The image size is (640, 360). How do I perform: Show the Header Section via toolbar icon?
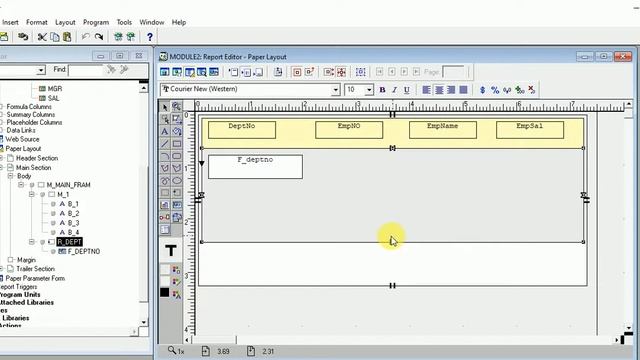(233, 72)
